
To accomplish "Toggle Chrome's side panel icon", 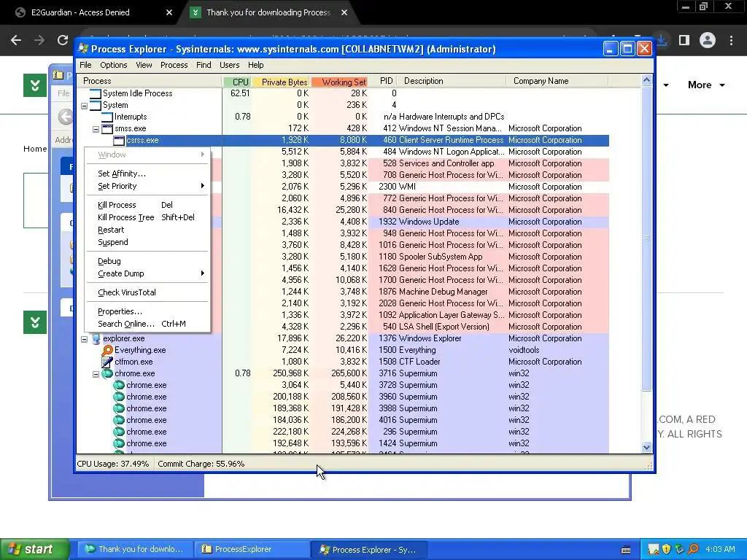I will (x=684, y=40).
